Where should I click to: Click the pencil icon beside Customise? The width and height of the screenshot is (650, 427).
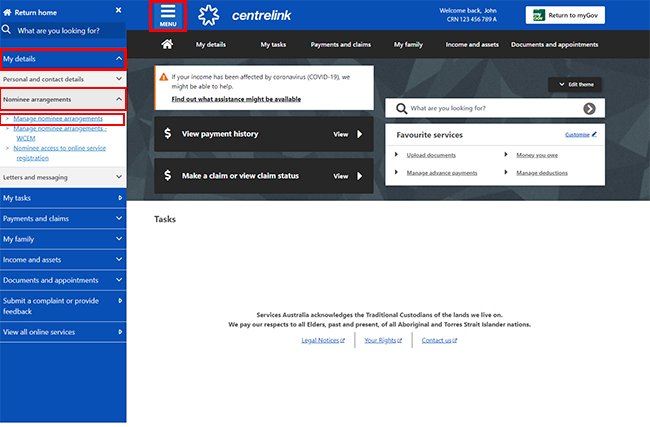point(594,134)
